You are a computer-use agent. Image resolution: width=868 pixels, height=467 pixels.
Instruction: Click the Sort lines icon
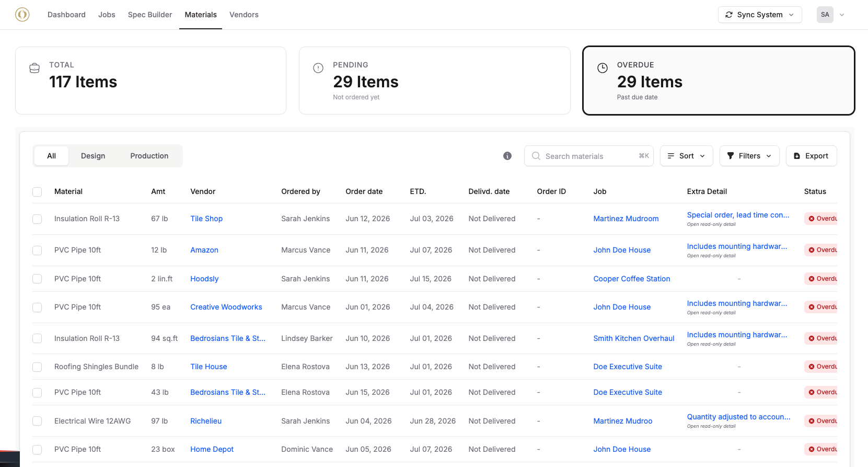click(671, 156)
